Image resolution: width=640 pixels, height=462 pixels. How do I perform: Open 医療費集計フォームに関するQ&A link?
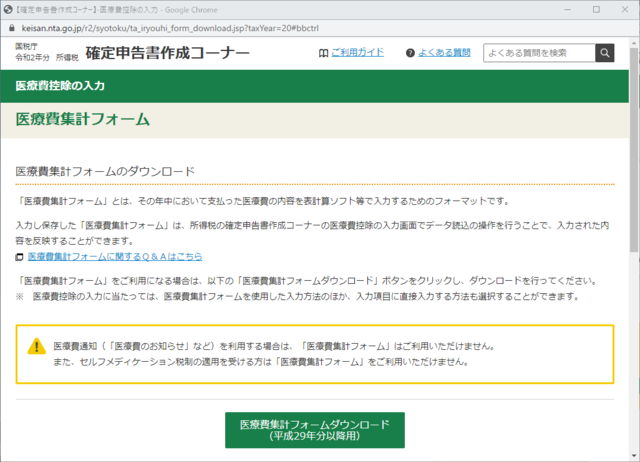(x=115, y=257)
